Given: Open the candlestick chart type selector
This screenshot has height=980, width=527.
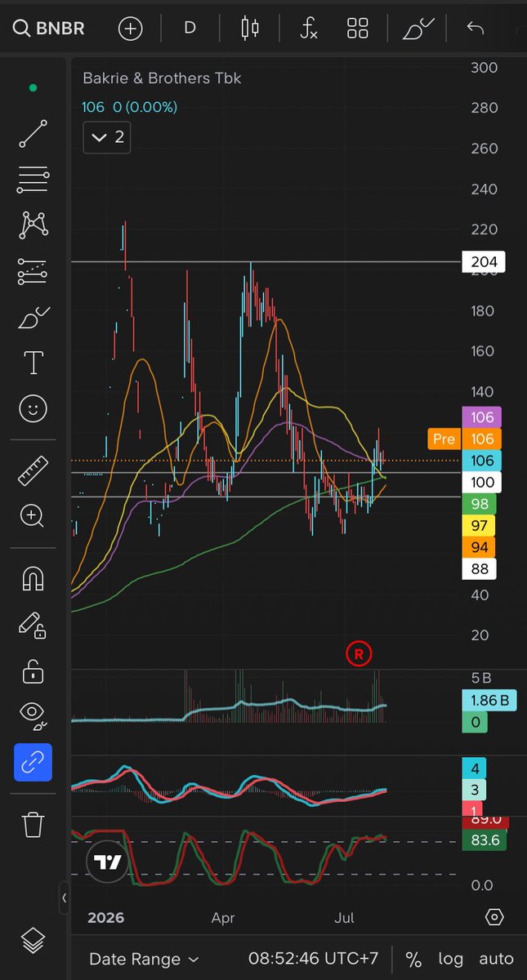Looking at the screenshot, I should 249,29.
